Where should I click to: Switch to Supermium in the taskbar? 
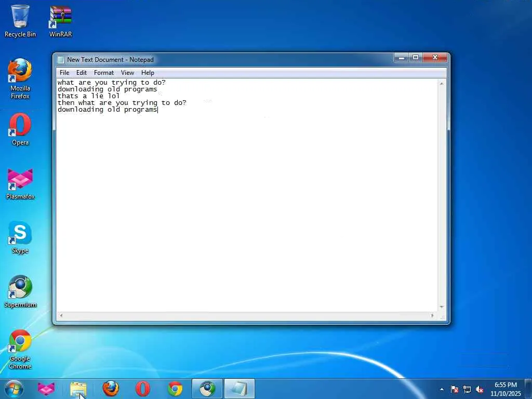point(207,389)
